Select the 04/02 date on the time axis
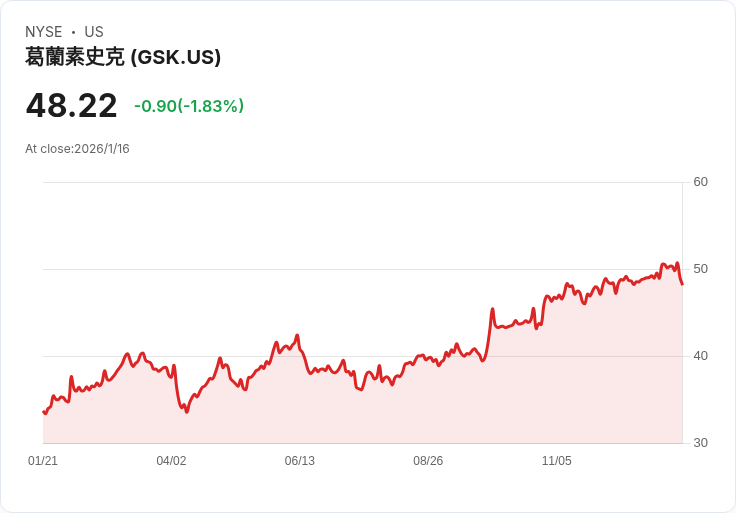The width and height of the screenshot is (736, 513). click(x=171, y=461)
